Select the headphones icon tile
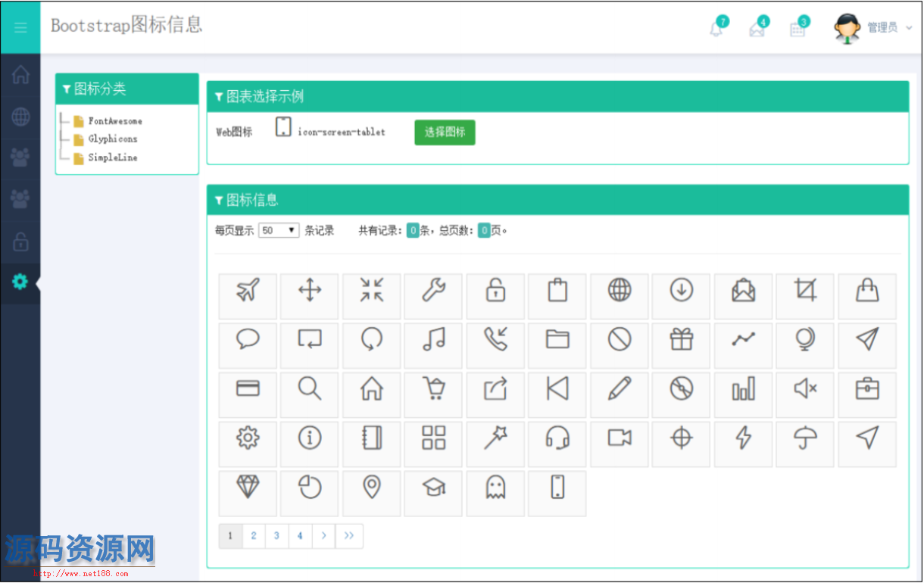Screen dimensions: 924x583 click(x=557, y=444)
